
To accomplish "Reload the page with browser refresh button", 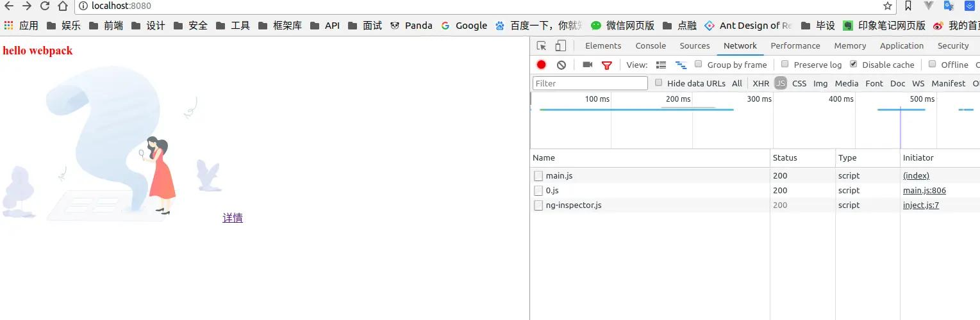I will click(x=45, y=6).
